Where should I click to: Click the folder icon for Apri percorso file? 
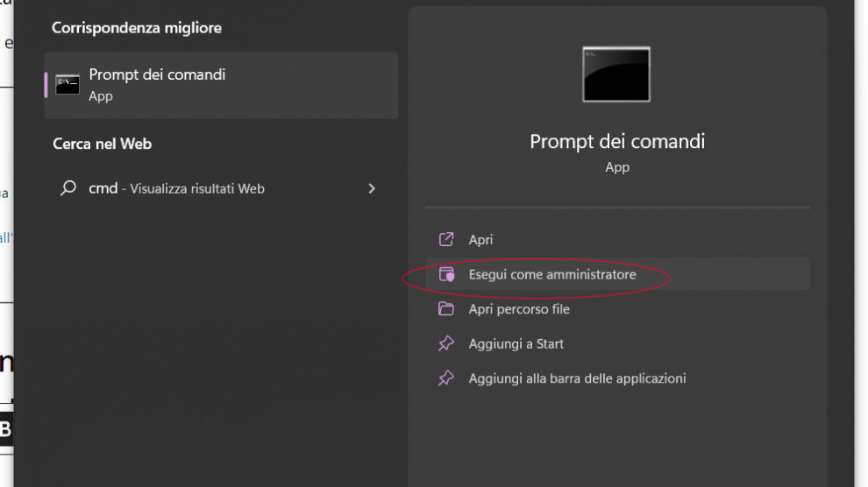point(446,309)
